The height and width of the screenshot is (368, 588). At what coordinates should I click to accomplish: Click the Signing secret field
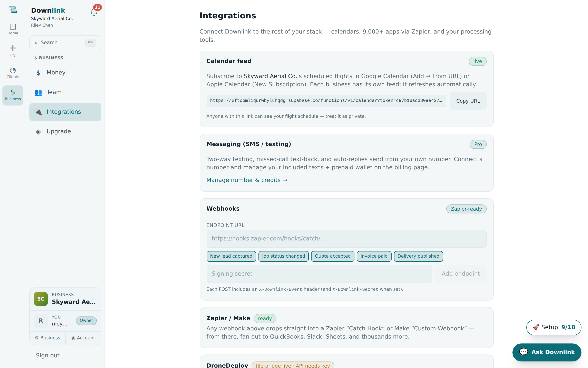[319, 274]
